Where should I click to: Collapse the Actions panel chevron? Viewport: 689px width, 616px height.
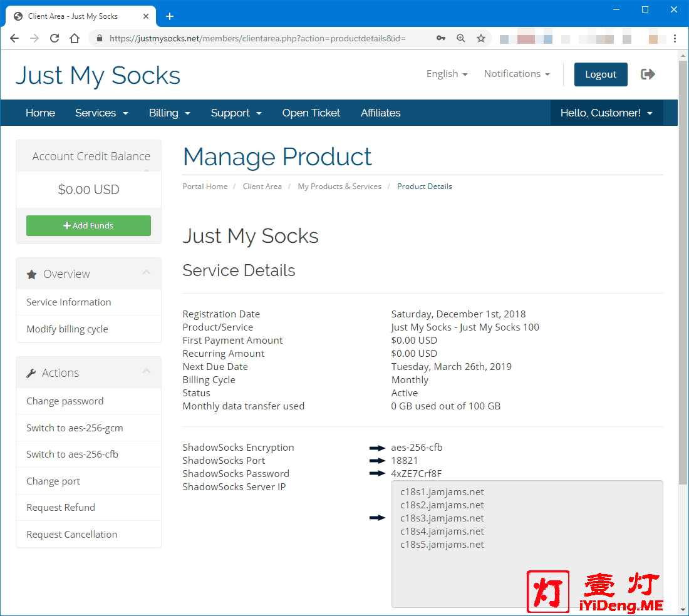click(147, 371)
